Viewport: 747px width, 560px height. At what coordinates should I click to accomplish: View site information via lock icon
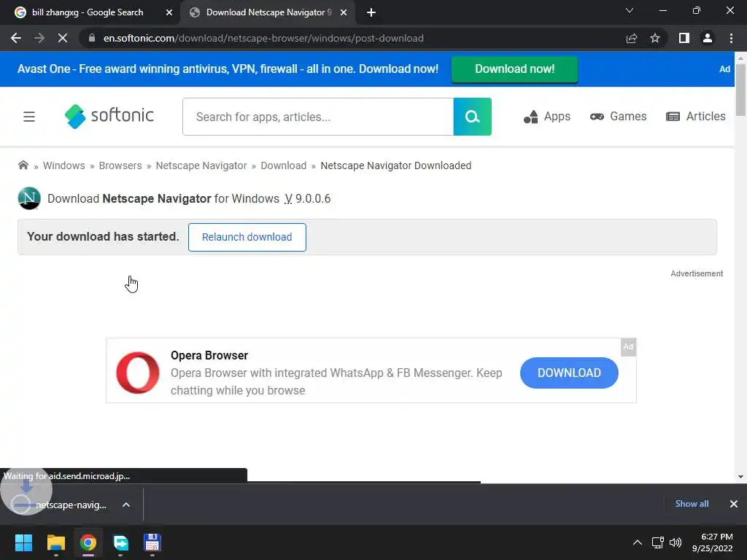click(92, 38)
